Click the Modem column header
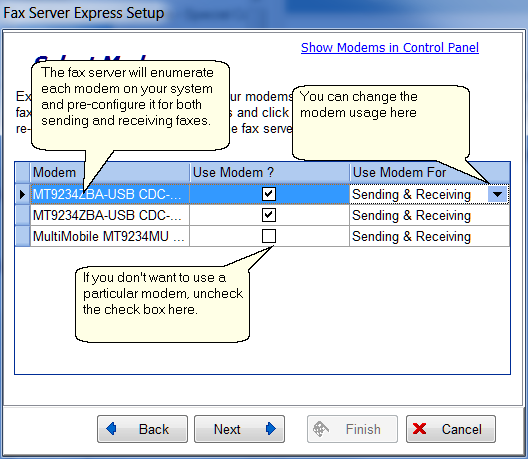528x459 pixels. [x=110, y=173]
